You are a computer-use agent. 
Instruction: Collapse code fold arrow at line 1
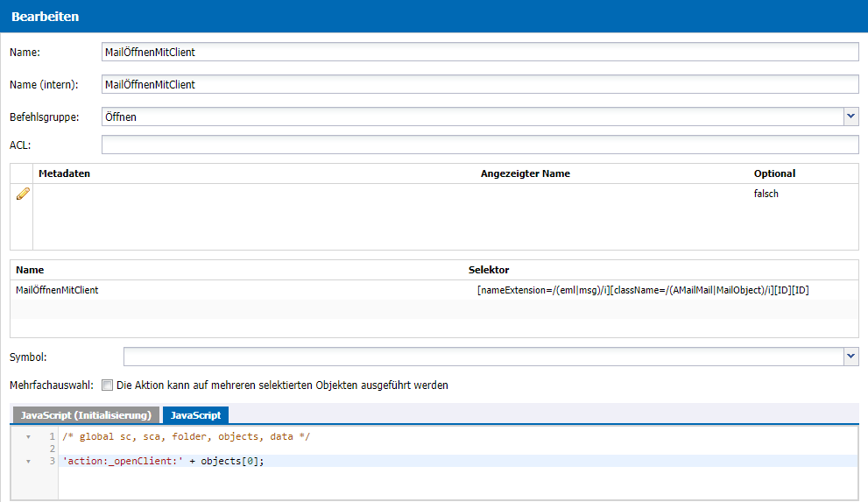coord(28,436)
